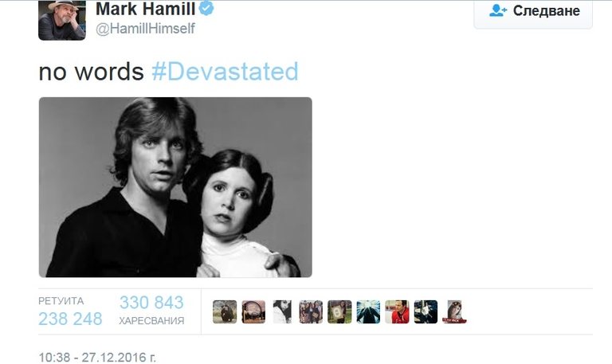This screenshot has height=364, width=612.
Task: Open the @HamillHimself handle link
Action: (x=145, y=29)
